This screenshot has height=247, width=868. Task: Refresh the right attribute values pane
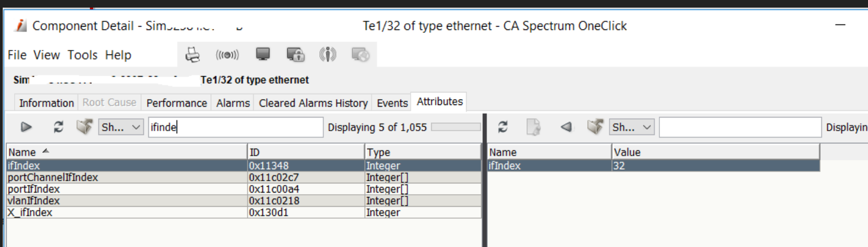pyautogui.click(x=503, y=127)
